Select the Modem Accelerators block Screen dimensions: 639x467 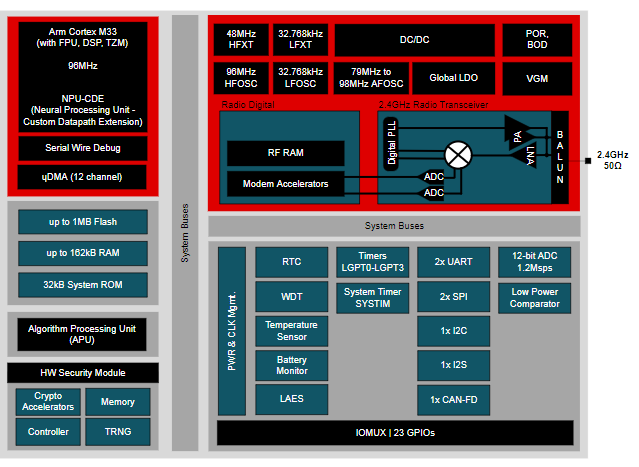[x=285, y=184]
